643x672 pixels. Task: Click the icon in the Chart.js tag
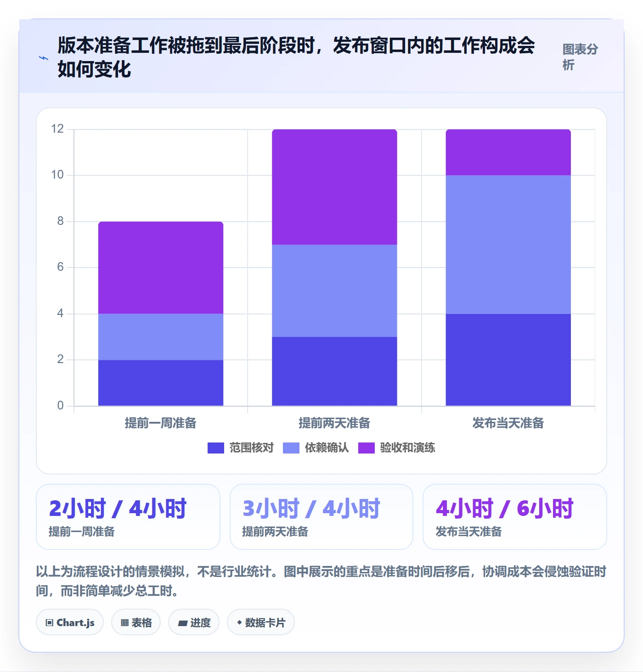pyautogui.click(x=50, y=623)
